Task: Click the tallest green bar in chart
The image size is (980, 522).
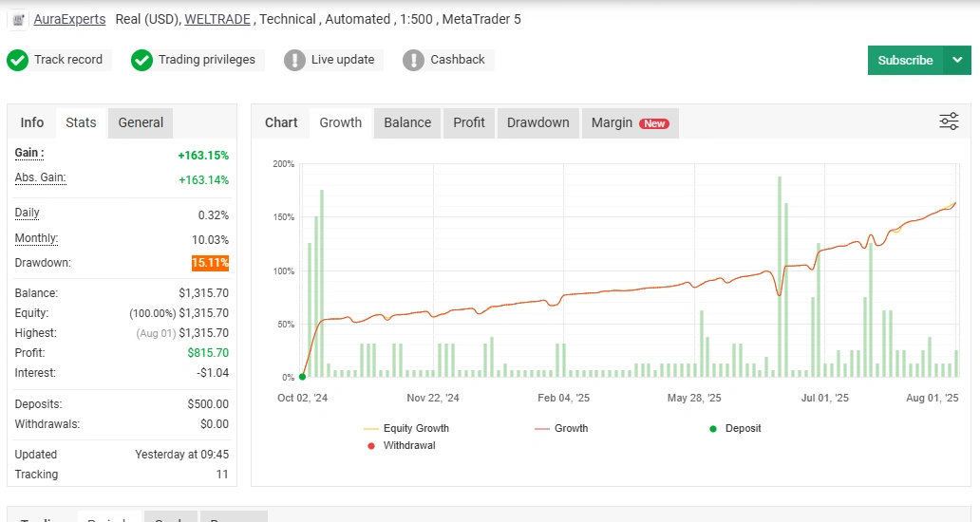Action: (x=779, y=275)
